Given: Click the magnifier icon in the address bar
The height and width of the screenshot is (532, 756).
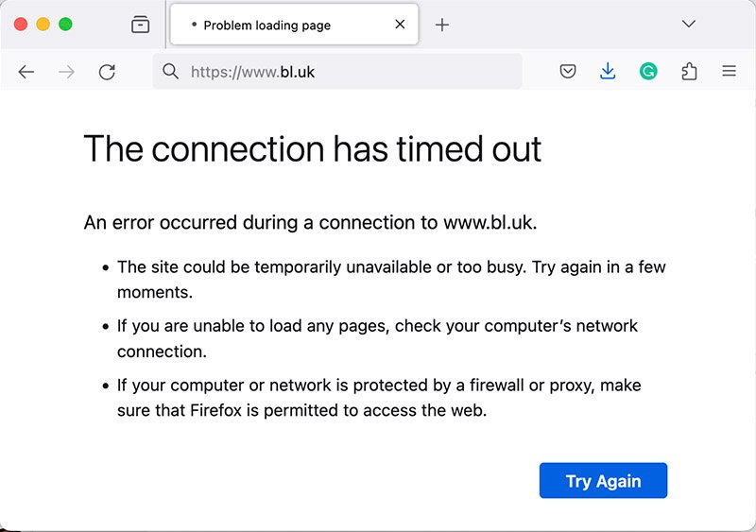Looking at the screenshot, I should (x=171, y=71).
